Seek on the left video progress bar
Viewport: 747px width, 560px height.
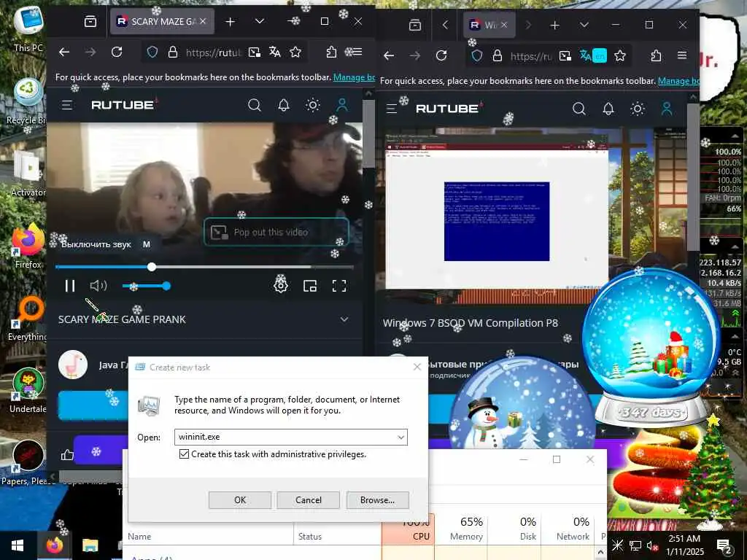(204, 267)
